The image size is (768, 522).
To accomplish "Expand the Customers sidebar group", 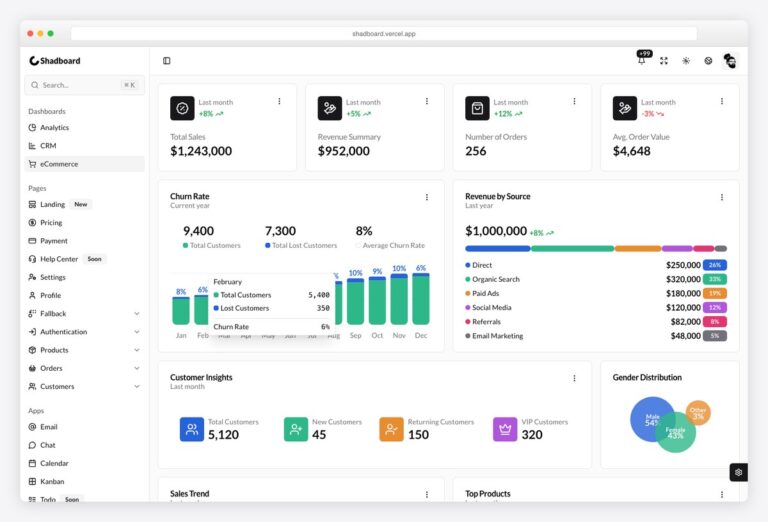I will (x=84, y=386).
